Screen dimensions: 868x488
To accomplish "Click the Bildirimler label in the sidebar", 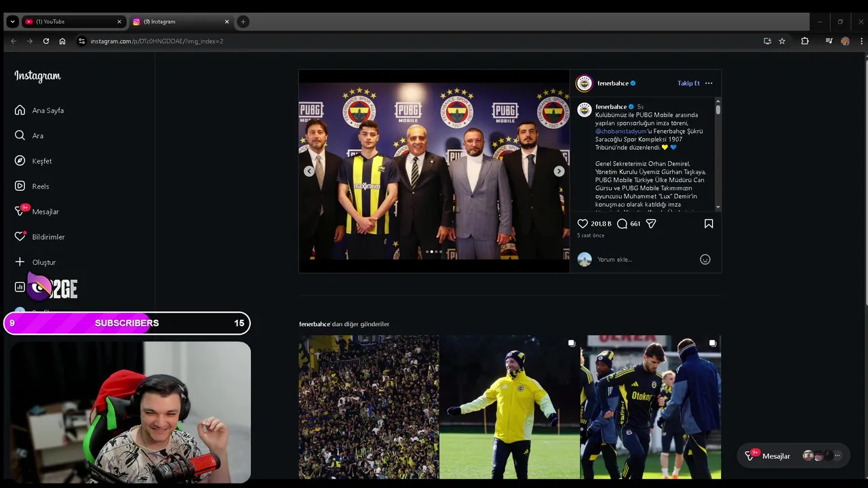I will [49, 237].
